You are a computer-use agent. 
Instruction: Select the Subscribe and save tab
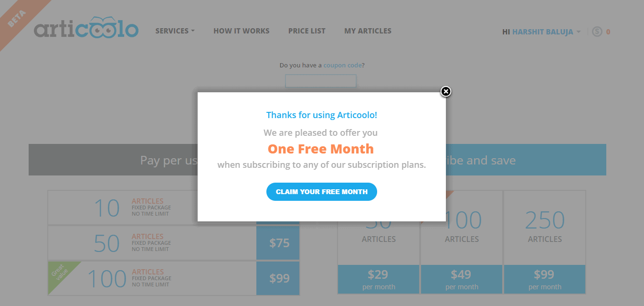(526, 160)
